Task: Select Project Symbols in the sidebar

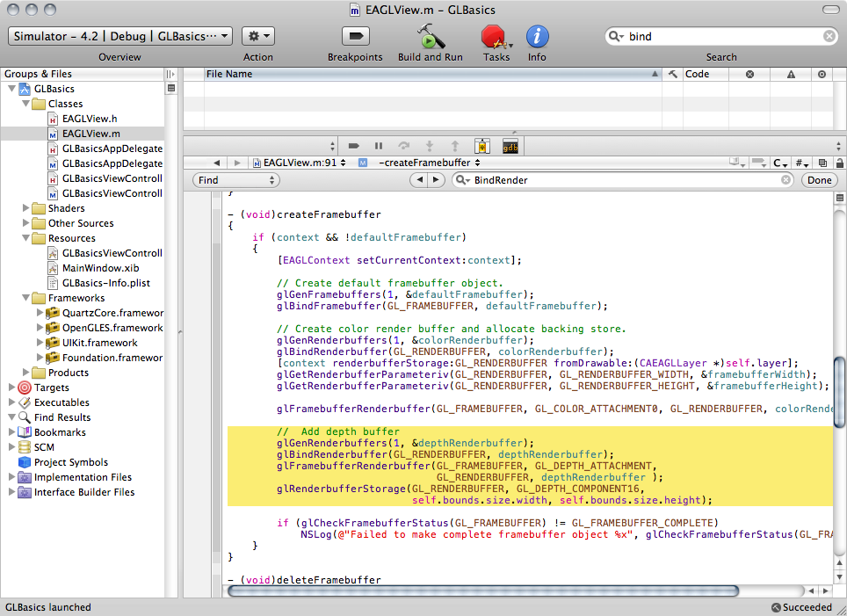Action: point(71,462)
